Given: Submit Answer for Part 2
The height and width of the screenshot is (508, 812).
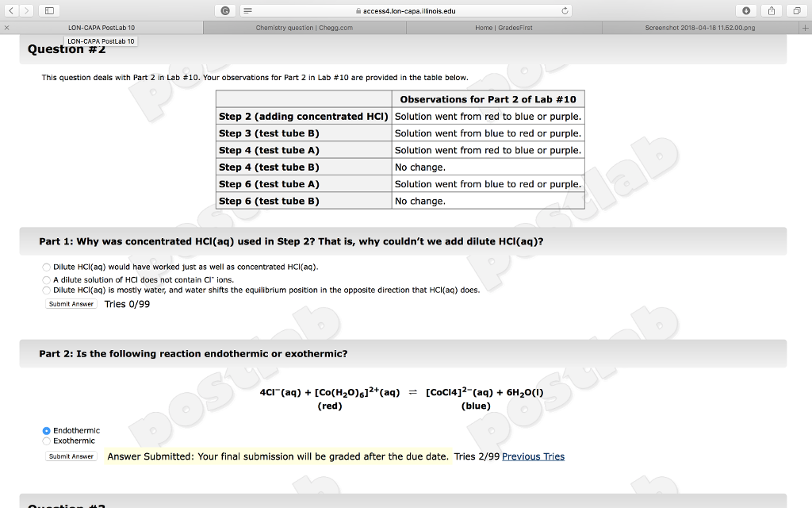Looking at the screenshot, I should 70,456.
